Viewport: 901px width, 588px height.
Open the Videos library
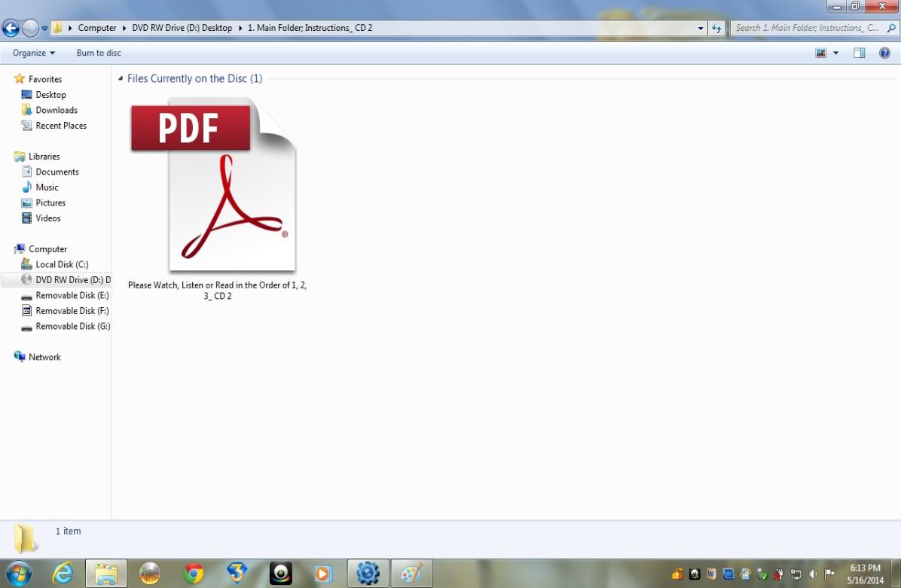[47, 218]
